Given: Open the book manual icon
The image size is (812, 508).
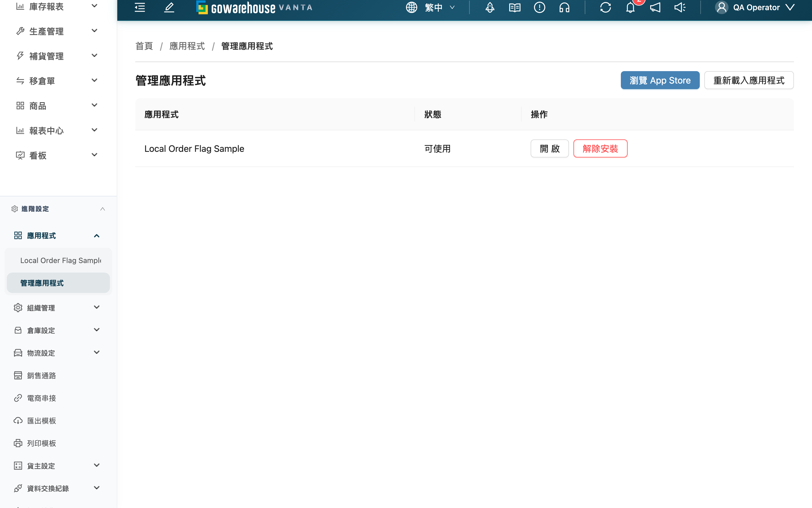Looking at the screenshot, I should tap(515, 7).
